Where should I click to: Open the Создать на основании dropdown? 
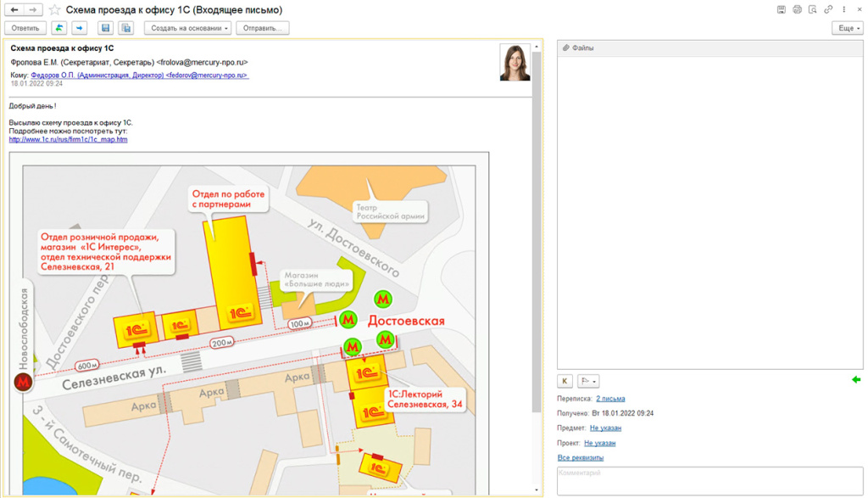(187, 28)
